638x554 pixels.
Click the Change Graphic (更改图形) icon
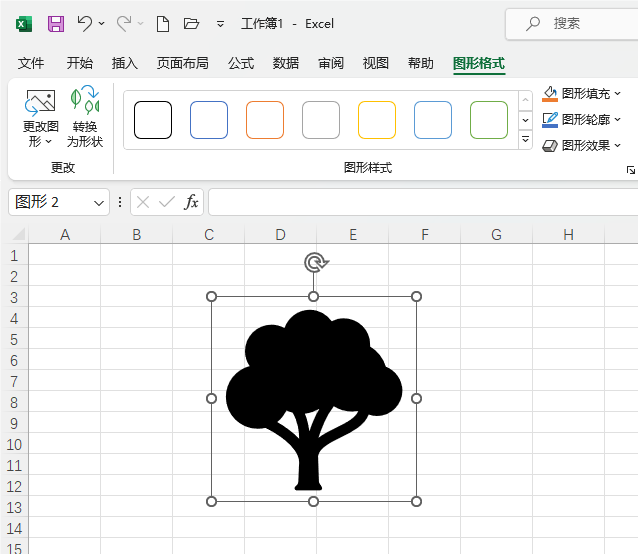point(40,103)
